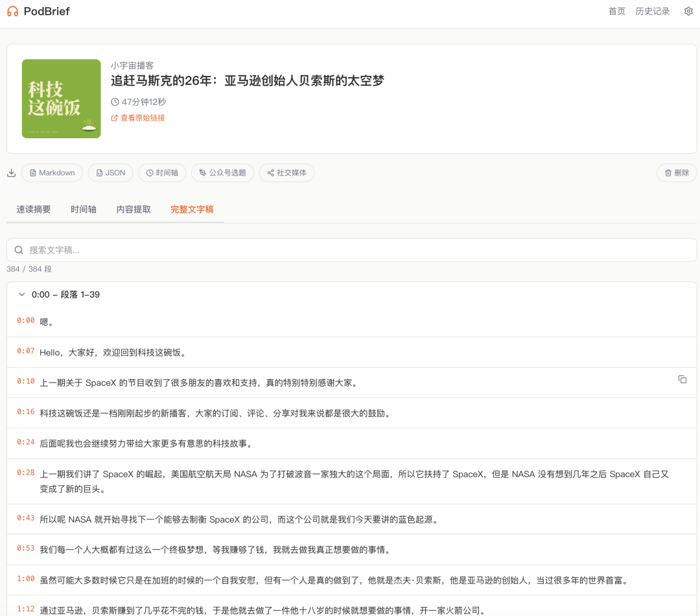700x616 pixels.
Task: Click the search magnifier icon
Action: (19, 250)
